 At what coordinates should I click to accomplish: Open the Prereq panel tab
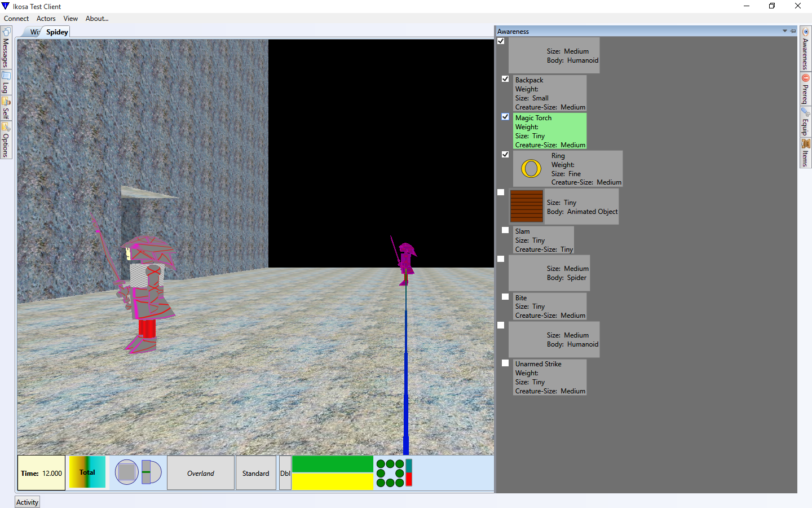coord(805,89)
